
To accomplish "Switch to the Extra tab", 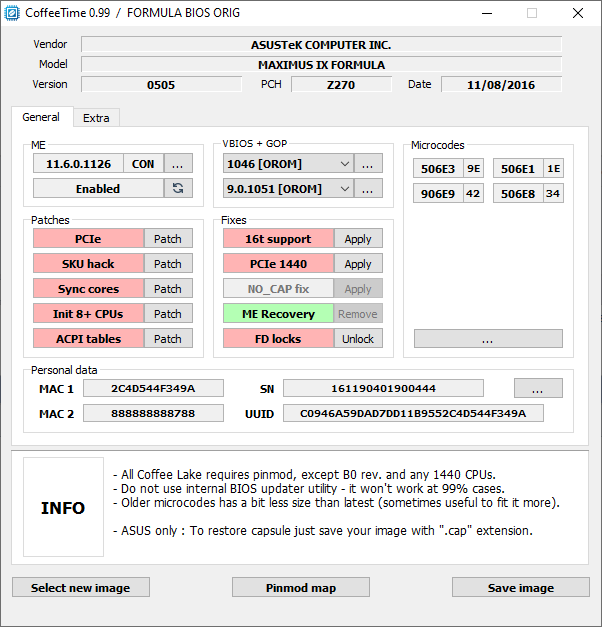I will (96, 118).
